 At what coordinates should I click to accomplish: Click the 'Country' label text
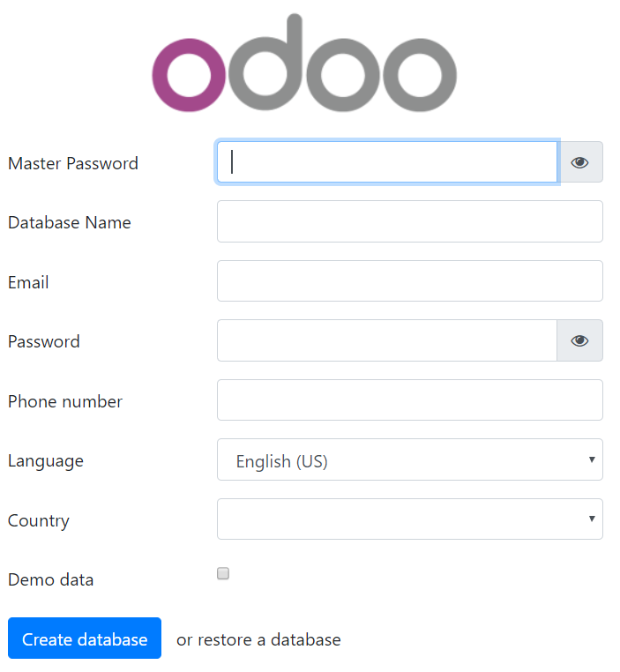click(x=39, y=520)
